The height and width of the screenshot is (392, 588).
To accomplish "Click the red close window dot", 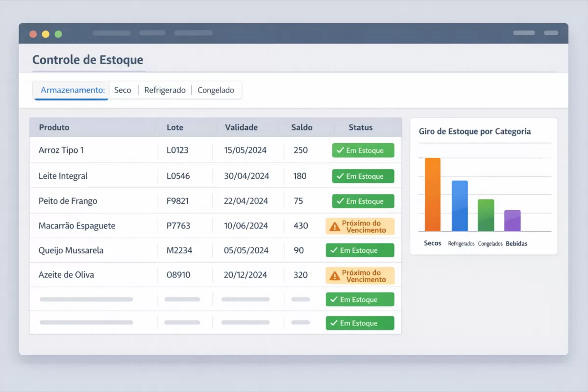I will (x=33, y=34).
